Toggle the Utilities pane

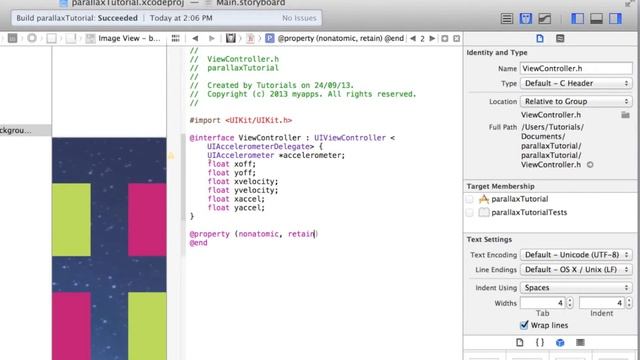pos(615,18)
